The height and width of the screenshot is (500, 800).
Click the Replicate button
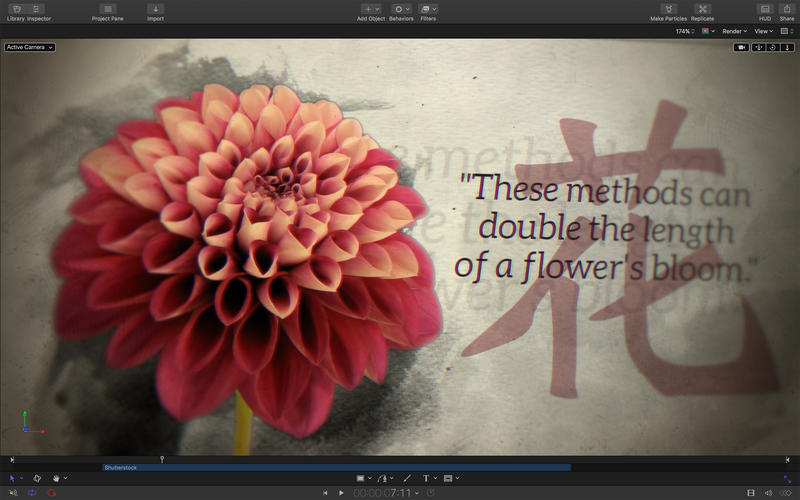tap(703, 9)
